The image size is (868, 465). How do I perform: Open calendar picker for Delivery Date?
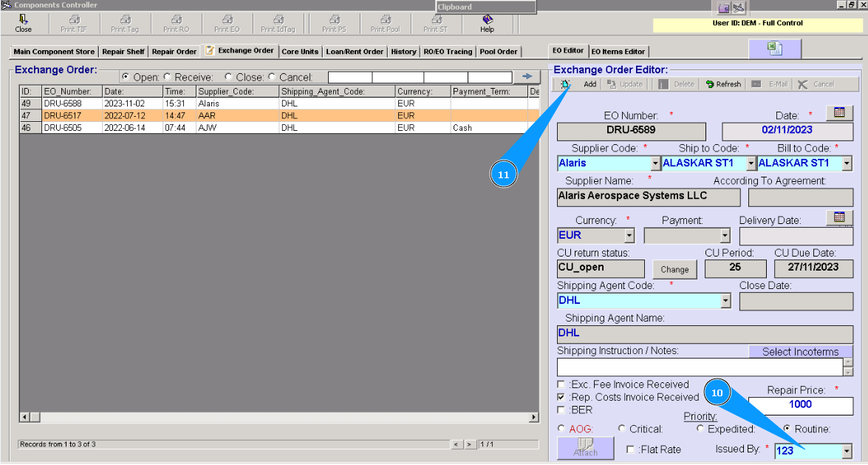pos(839,217)
